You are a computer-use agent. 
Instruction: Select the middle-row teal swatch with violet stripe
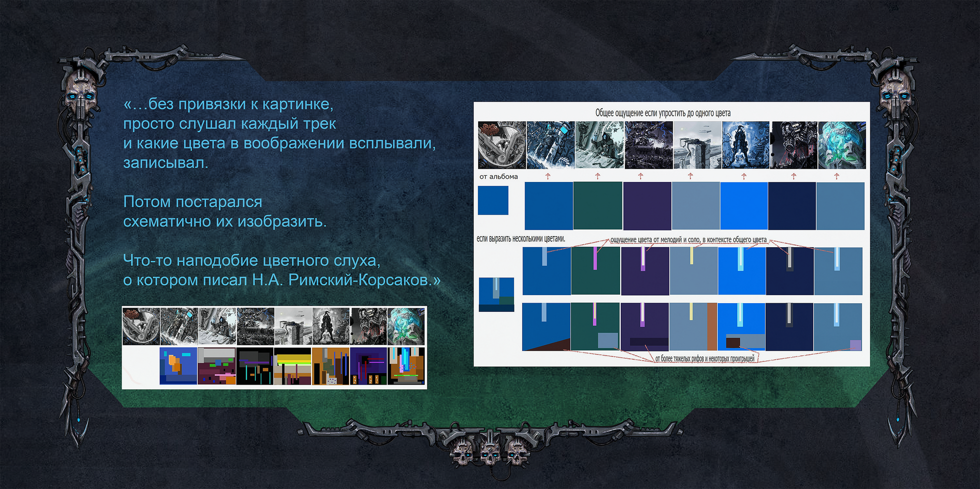point(596,271)
